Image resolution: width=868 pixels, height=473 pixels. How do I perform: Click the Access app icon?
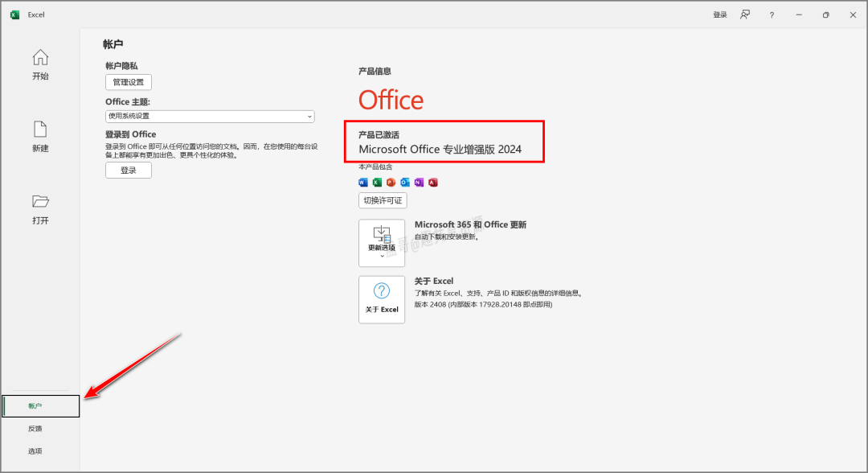coord(433,183)
